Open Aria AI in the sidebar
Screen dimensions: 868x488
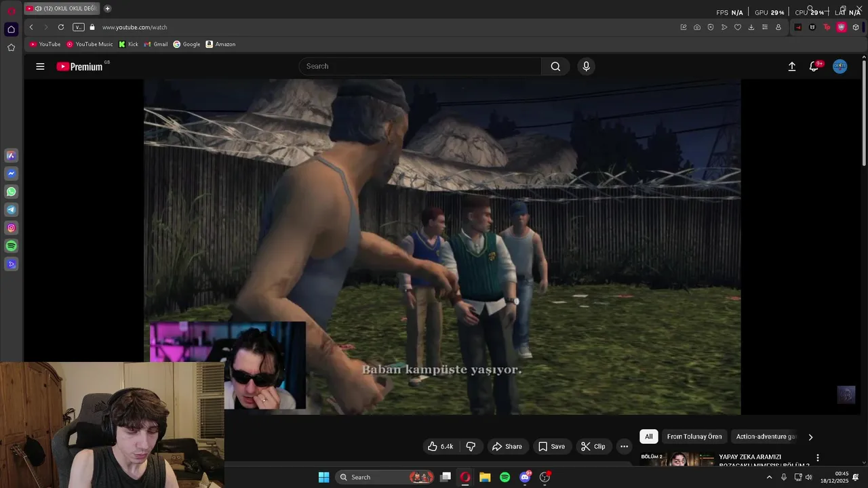[x=11, y=155]
